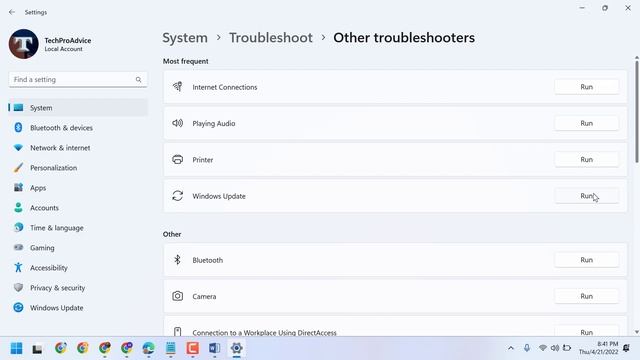Screen dimensions: 640x360
Task: Open Microsoft Edge from taskbar
Action: 149,348
